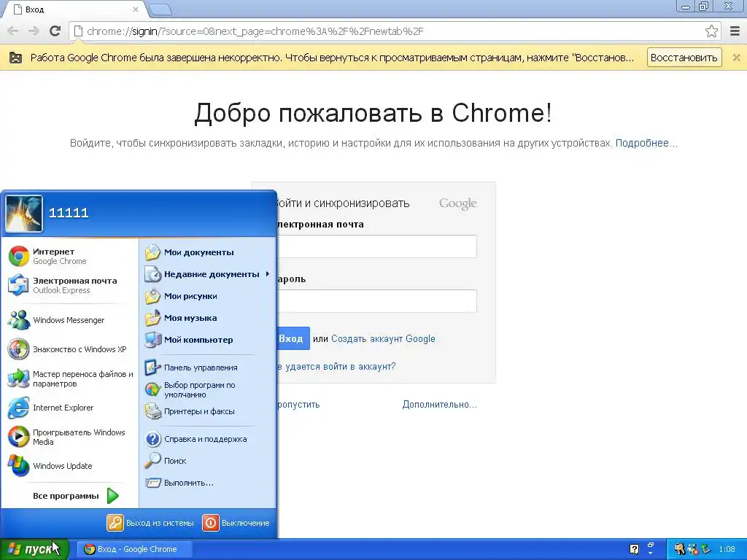Click the Chrome address bar URL

[255, 31]
